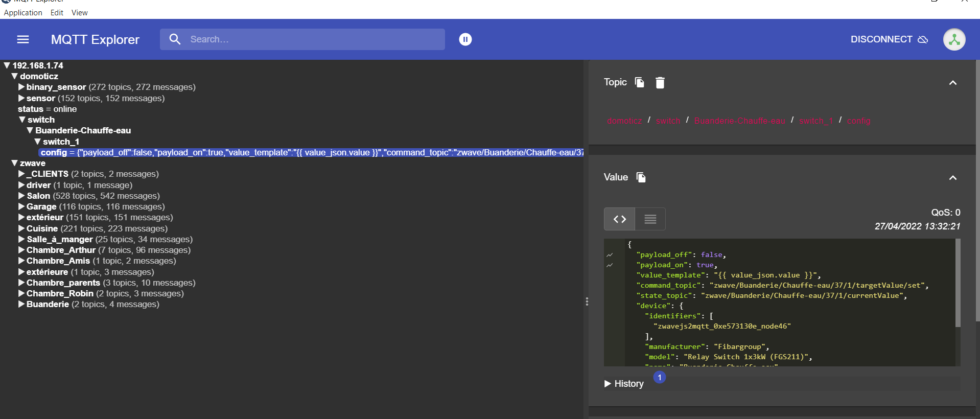
Task: Expand the extérieure topic node
Action: [21, 272]
